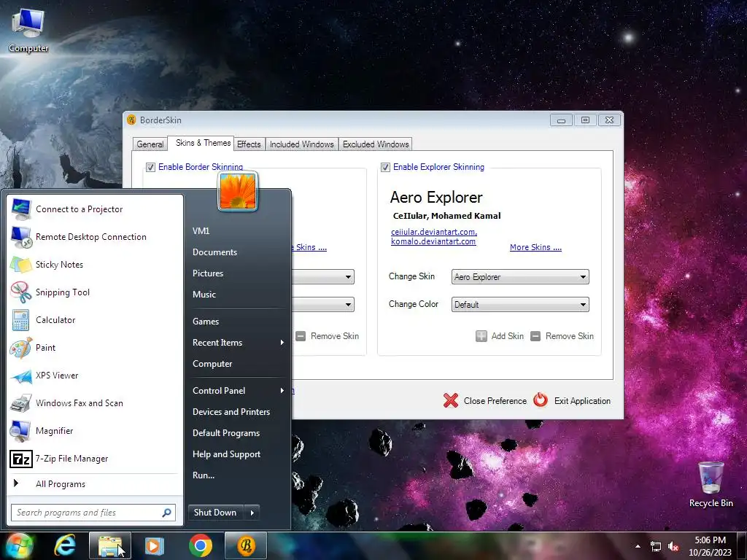Viewport: 747px width, 560px height.
Task: Switch to Skins & Themes tab
Action: 203,143
